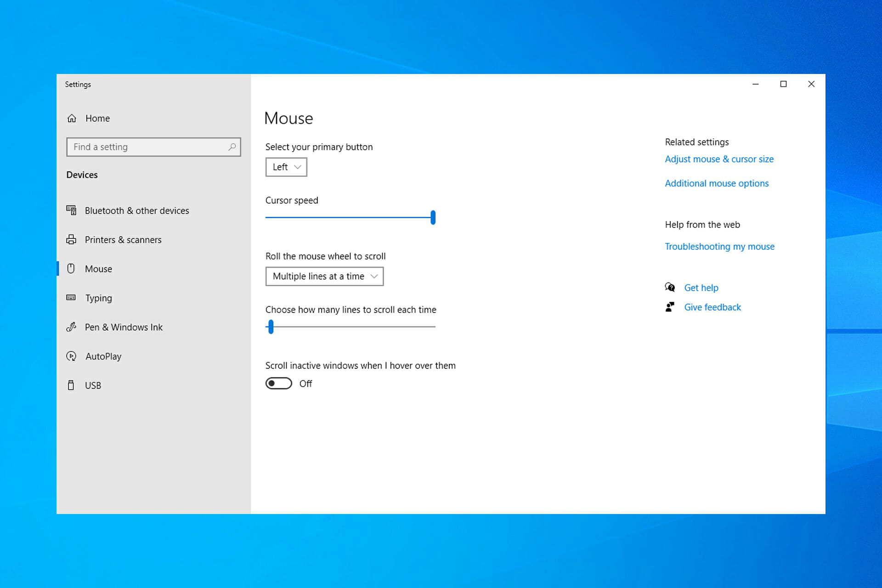
Task: Open Pen & Windows Ink page
Action: point(153,327)
